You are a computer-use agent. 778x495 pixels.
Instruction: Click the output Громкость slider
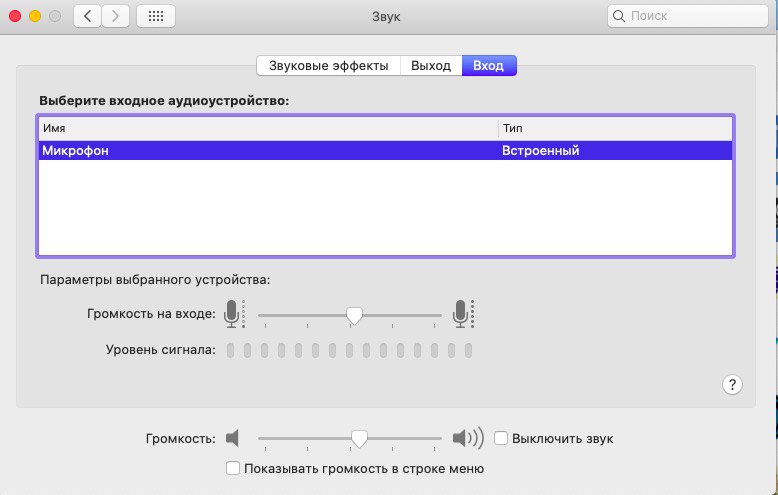click(x=359, y=438)
